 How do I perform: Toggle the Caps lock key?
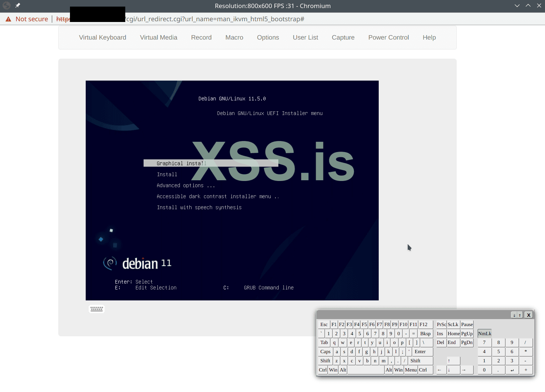click(x=325, y=352)
